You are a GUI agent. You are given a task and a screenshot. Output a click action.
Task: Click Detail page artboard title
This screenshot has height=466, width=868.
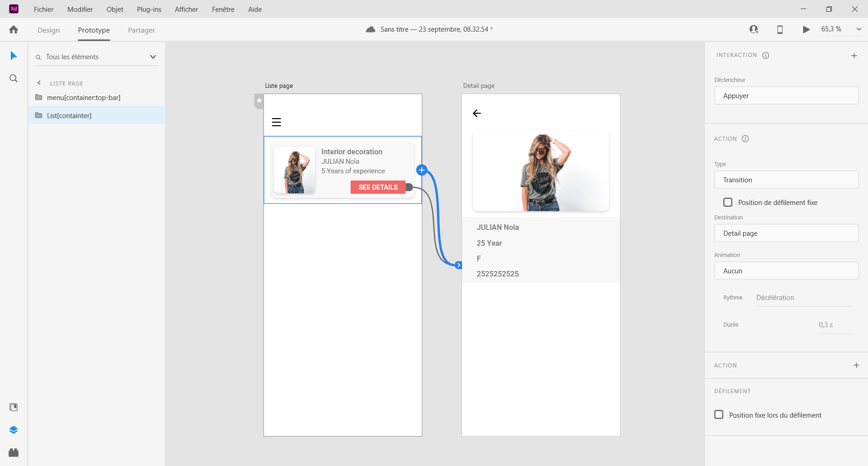click(x=479, y=86)
